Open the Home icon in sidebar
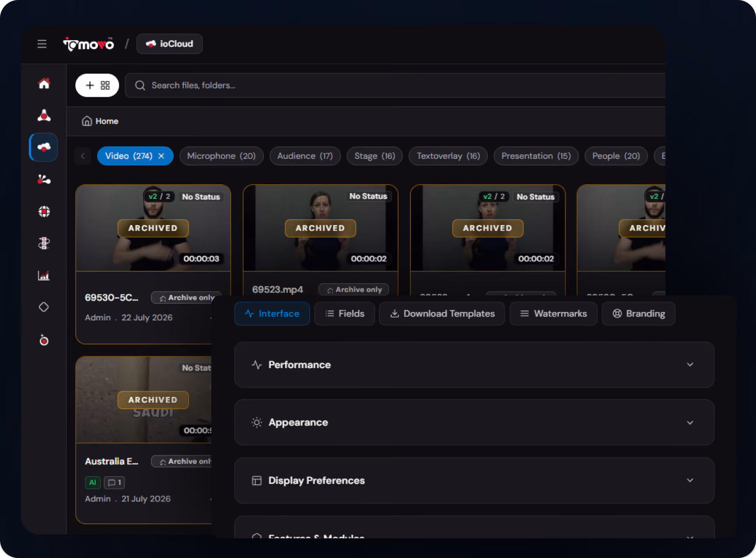 pyautogui.click(x=44, y=83)
